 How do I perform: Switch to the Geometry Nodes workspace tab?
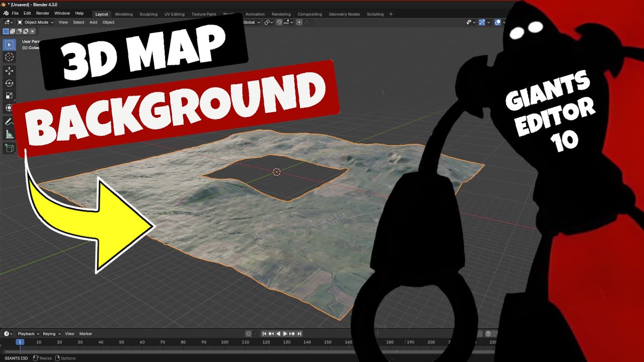[344, 14]
